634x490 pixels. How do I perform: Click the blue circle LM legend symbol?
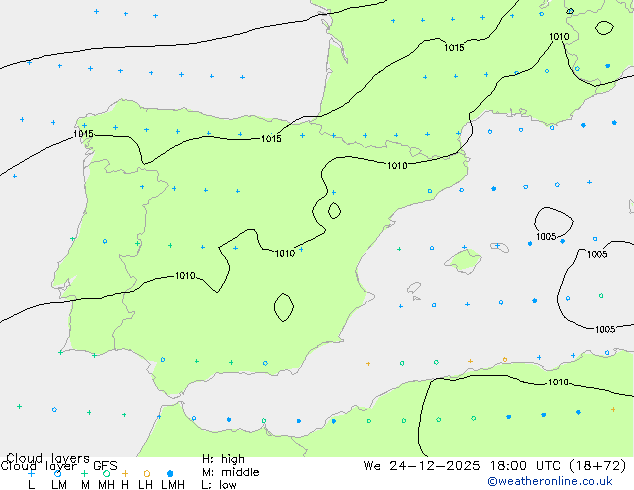57,473
